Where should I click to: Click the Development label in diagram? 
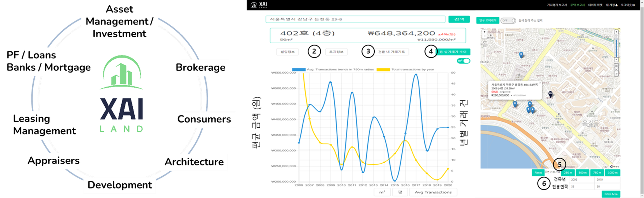pyautogui.click(x=120, y=185)
